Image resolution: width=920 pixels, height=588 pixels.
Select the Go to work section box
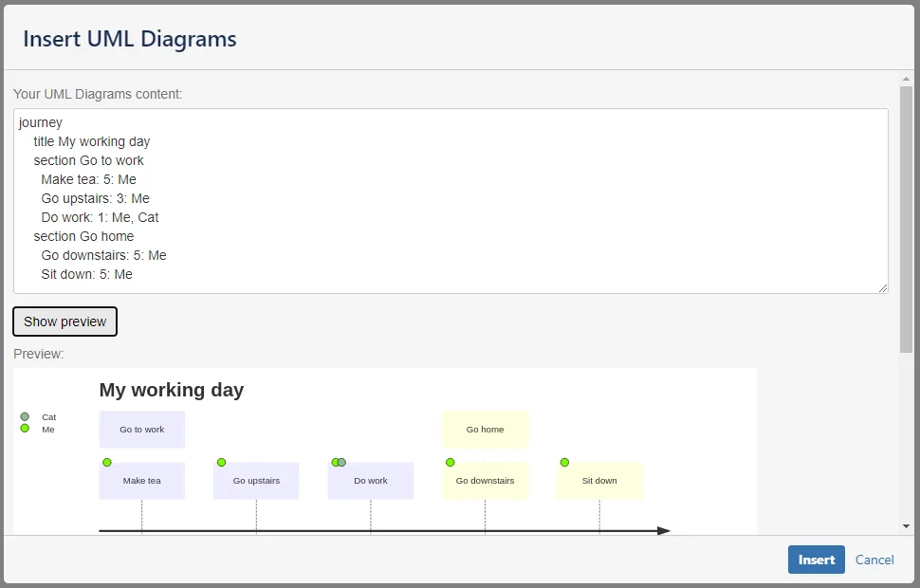[x=142, y=430]
